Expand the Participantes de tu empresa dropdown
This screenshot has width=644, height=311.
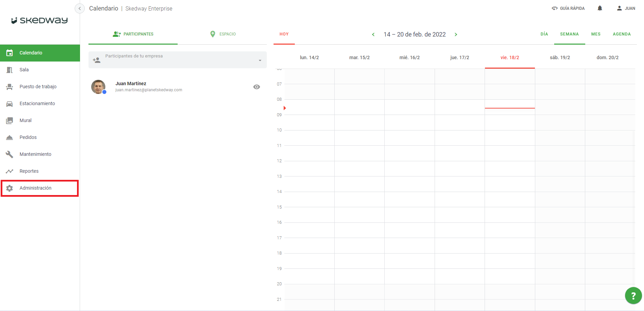point(260,61)
